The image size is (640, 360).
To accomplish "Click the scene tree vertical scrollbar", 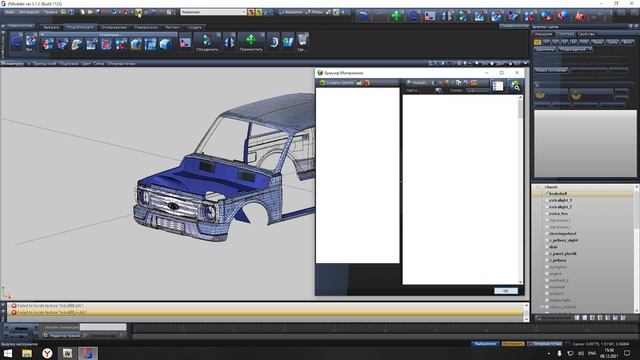I will click(636, 249).
